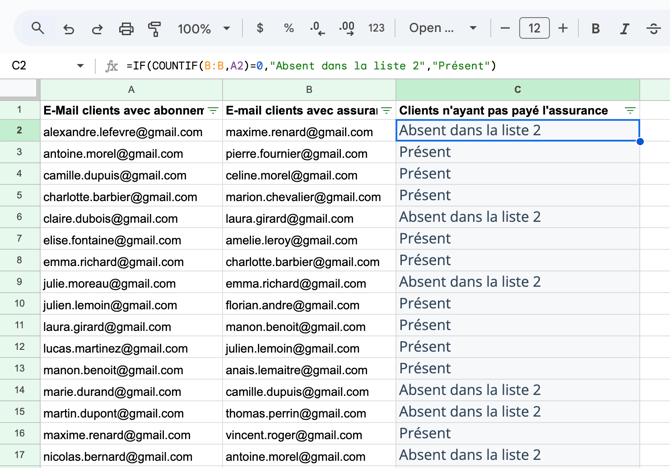Open filter for column C header cell
Image resolution: width=670 pixels, height=468 pixels.
point(630,110)
